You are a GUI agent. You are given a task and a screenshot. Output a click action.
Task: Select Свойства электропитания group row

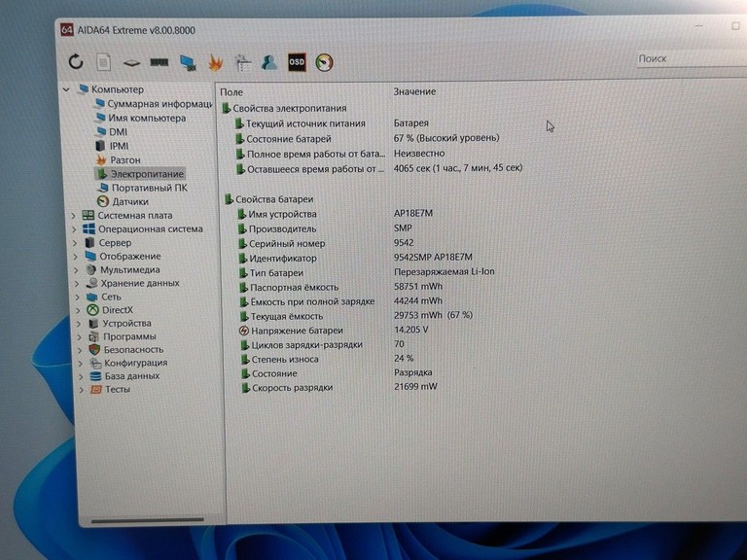[284, 109]
